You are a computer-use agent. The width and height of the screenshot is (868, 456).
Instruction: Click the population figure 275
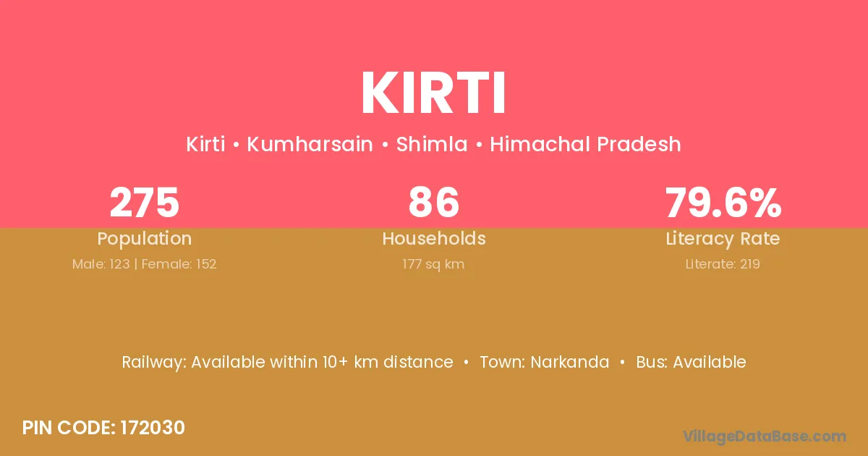(x=144, y=203)
